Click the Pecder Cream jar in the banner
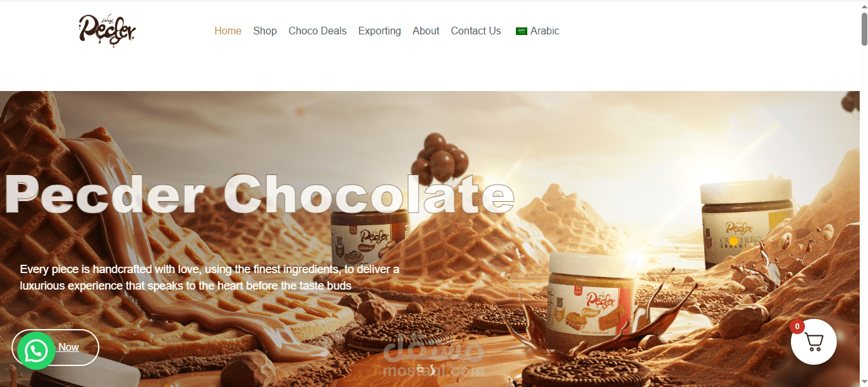 592,293
